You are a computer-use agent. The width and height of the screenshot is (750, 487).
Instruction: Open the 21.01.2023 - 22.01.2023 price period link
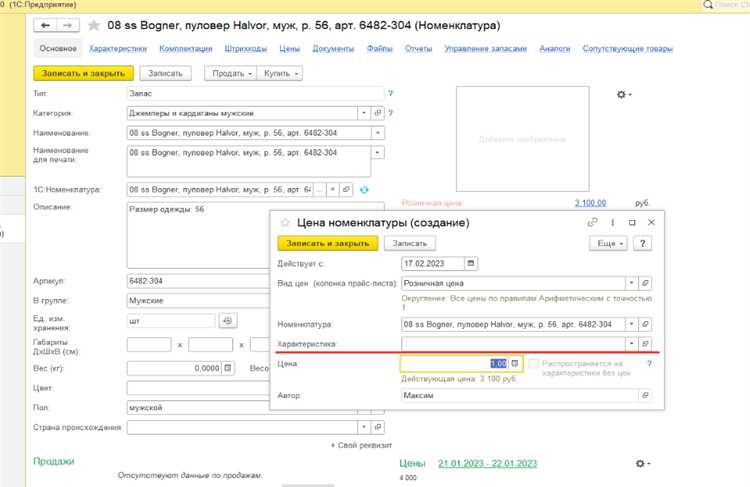tap(486, 464)
